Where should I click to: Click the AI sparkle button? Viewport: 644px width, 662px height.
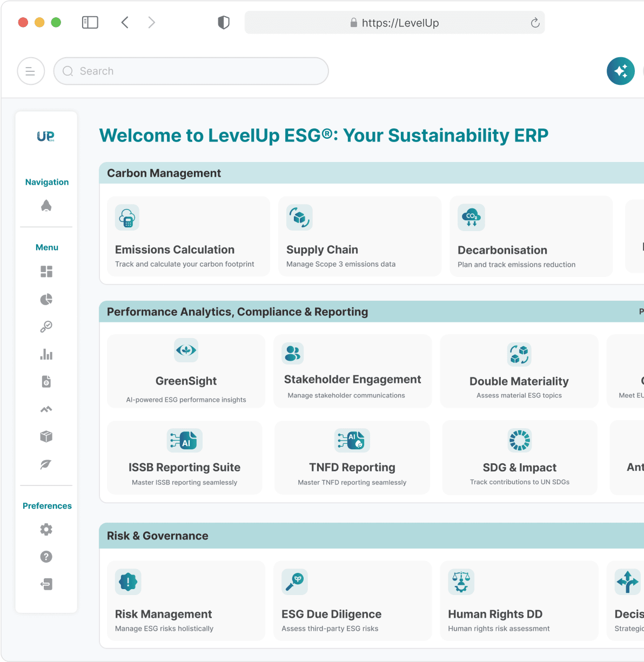pyautogui.click(x=620, y=71)
